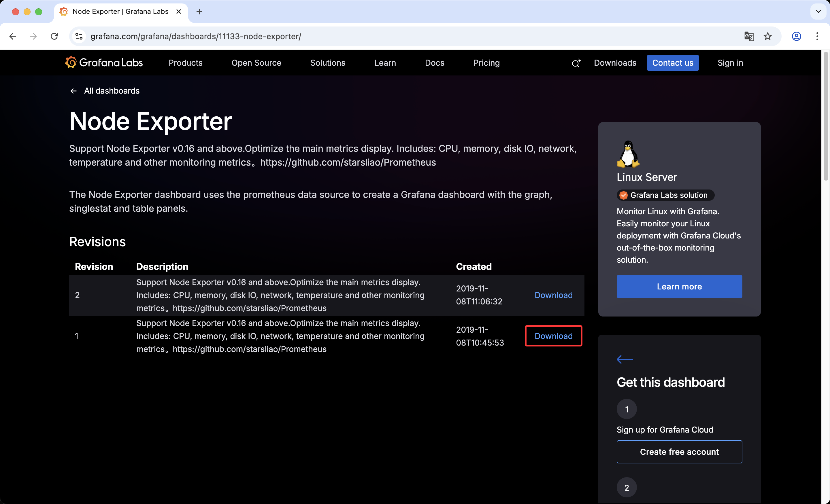Click the Revision column header
This screenshot has width=830, height=504.
pyautogui.click(x=94, y=267)
